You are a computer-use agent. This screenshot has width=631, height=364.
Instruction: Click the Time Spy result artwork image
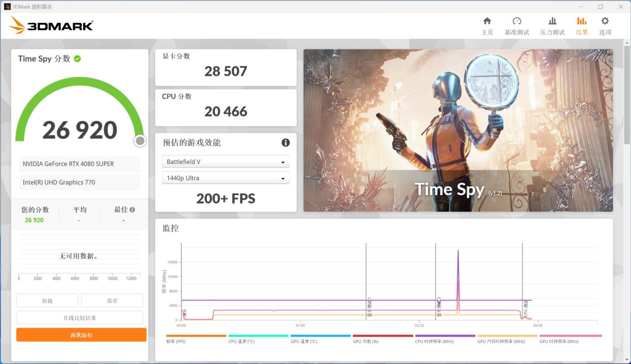[x=458, y=130]
